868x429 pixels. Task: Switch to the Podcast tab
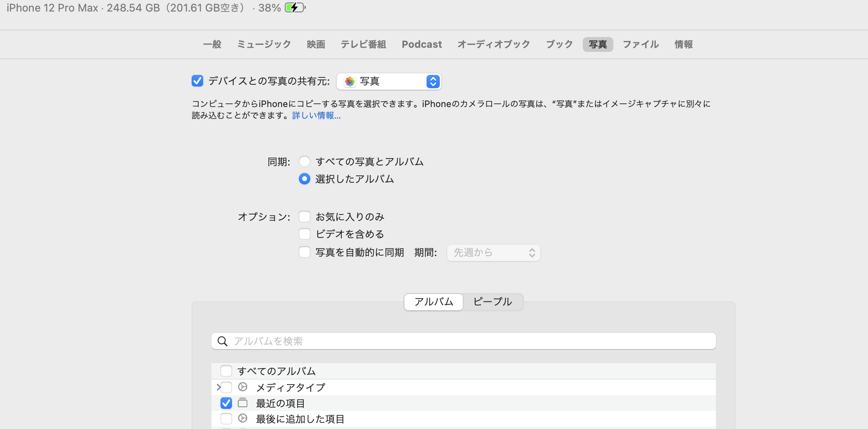point(422,44)
